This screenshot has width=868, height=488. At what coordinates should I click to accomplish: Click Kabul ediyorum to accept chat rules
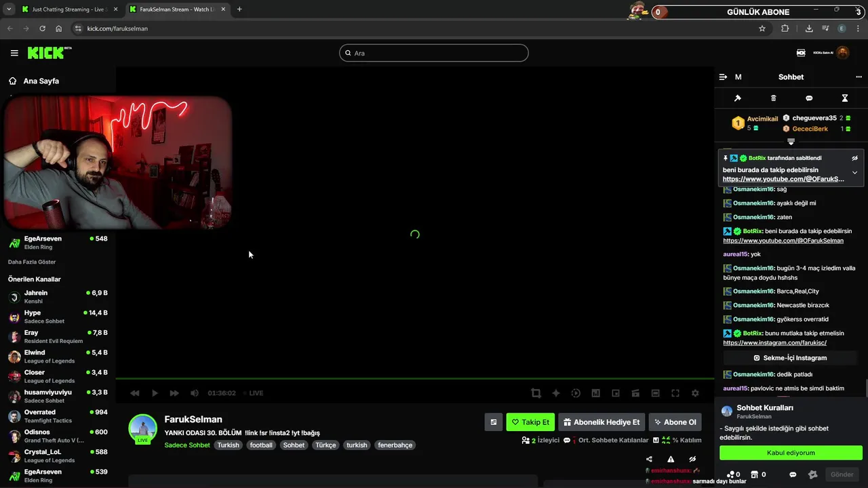[x=791, y=453]
